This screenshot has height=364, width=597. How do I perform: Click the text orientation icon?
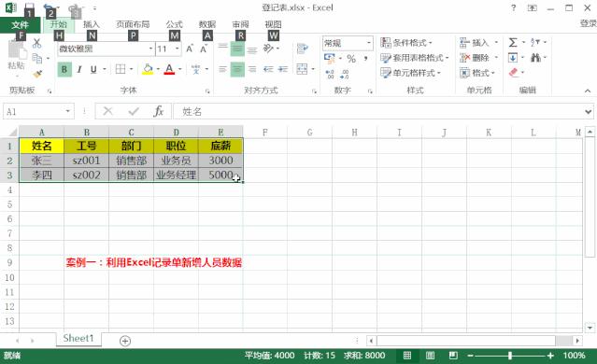[x=268, y=49]
